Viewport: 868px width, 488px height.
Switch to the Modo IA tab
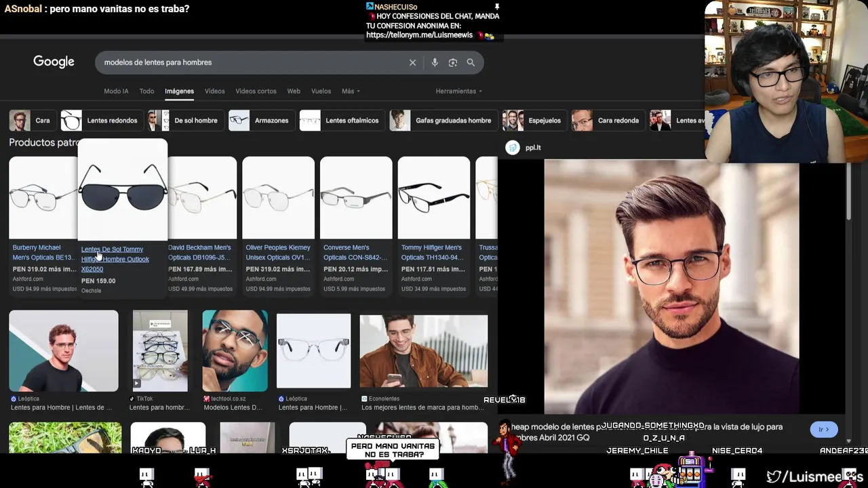coord(116,91)
